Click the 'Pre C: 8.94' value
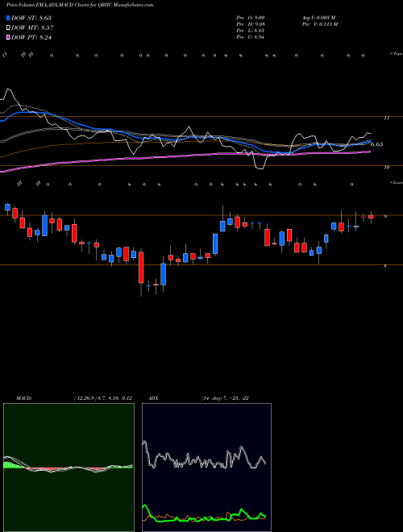The height and width of the screenshot is (532, 403). point(251,37)
